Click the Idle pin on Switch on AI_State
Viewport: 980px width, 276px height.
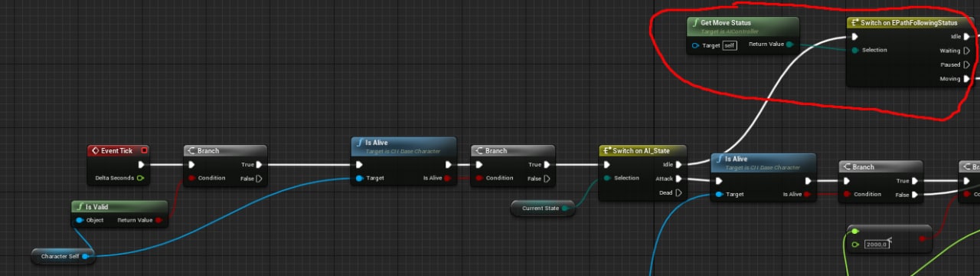pos(680,164)
